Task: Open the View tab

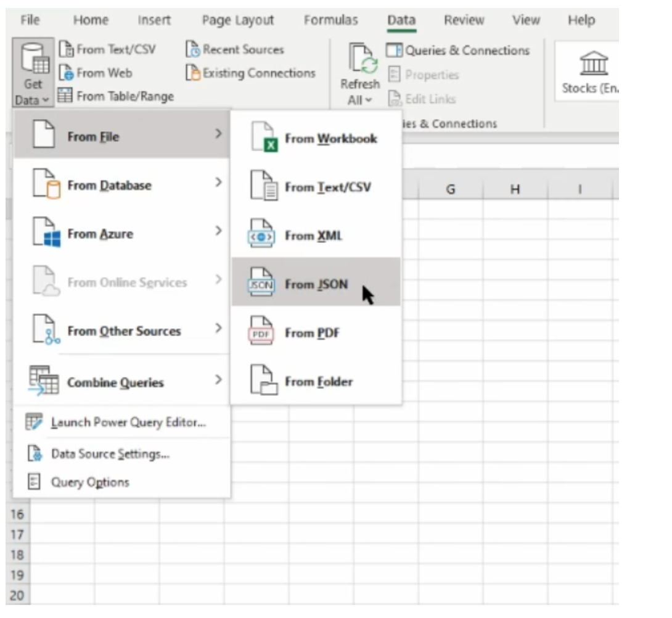Action: click(527, 20)
